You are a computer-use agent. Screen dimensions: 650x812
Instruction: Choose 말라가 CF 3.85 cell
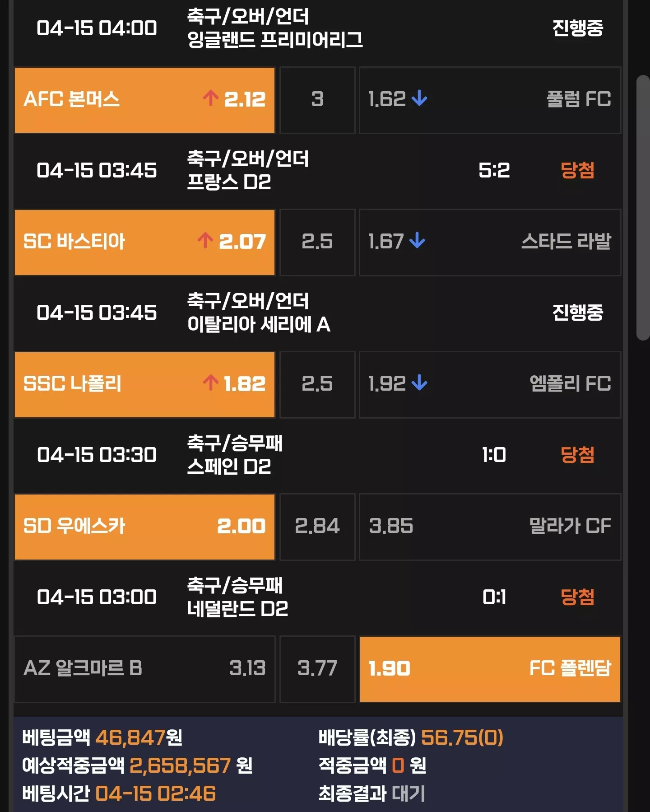pos(490,527)
